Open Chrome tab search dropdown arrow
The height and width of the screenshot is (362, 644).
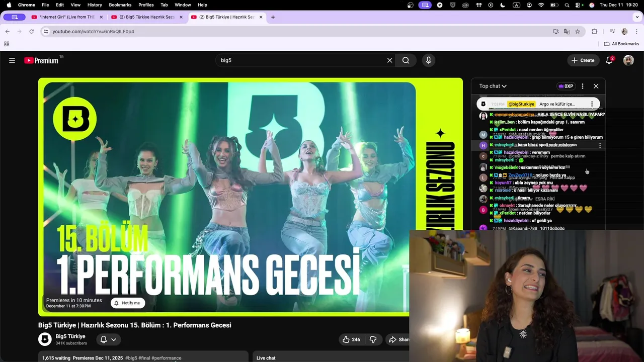[637, 17]
